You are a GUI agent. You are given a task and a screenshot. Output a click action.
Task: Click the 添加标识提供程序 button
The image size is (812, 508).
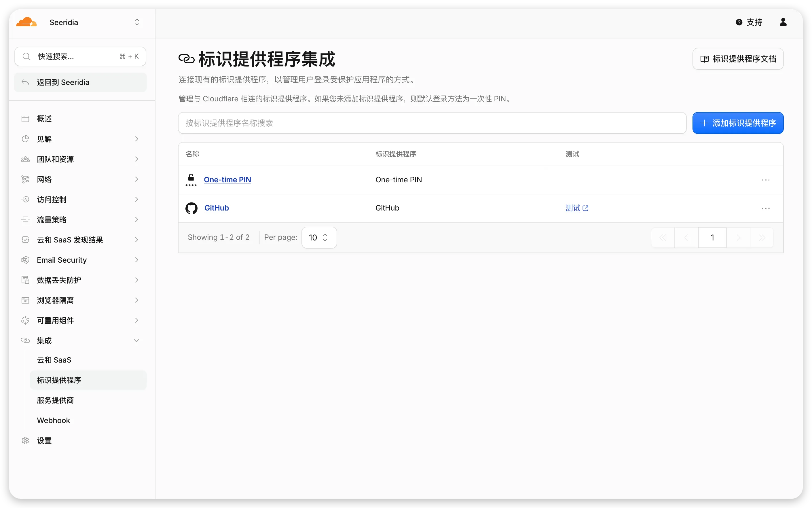pyautogui.click(x=738, y=123)
